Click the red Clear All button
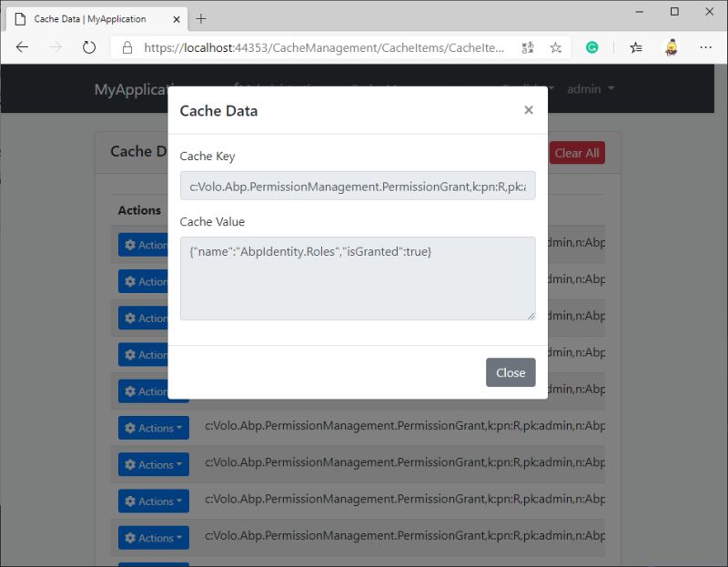728x567 pixels. click(x=576, y=153)
